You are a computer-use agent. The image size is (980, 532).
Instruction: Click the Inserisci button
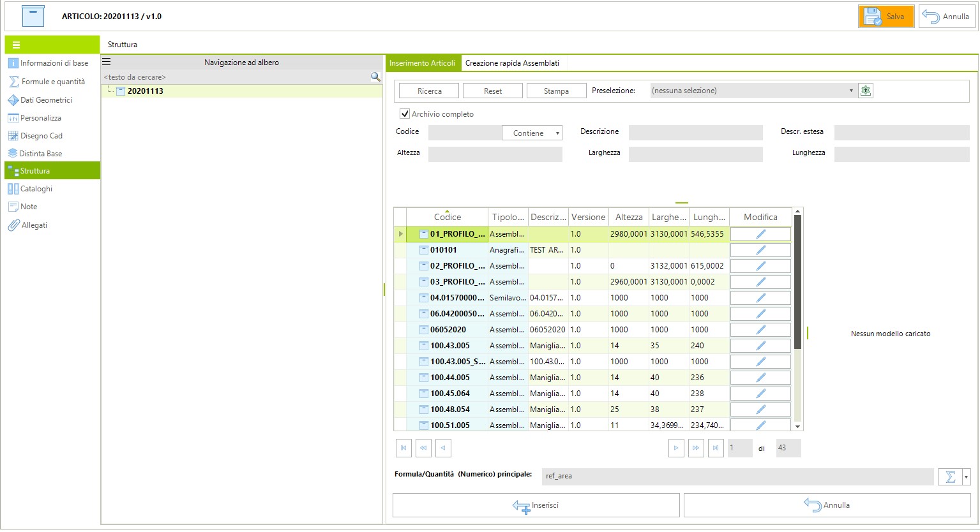coord(536,505)
